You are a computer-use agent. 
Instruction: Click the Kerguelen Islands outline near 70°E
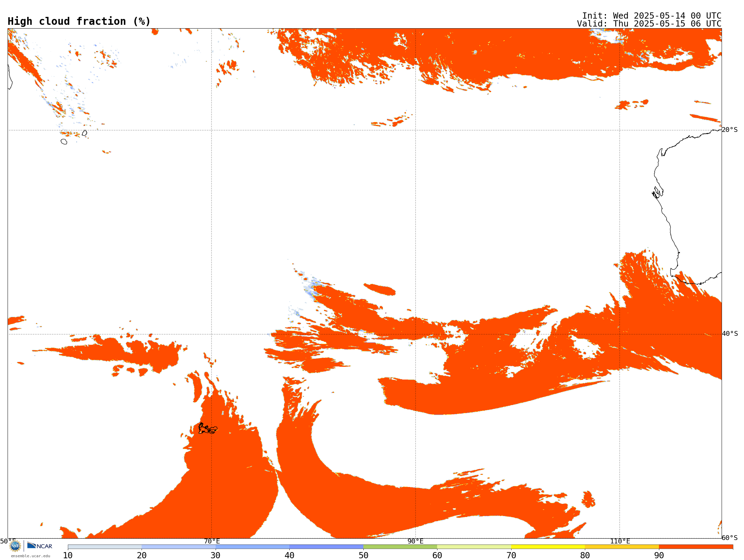click(208, 428)
